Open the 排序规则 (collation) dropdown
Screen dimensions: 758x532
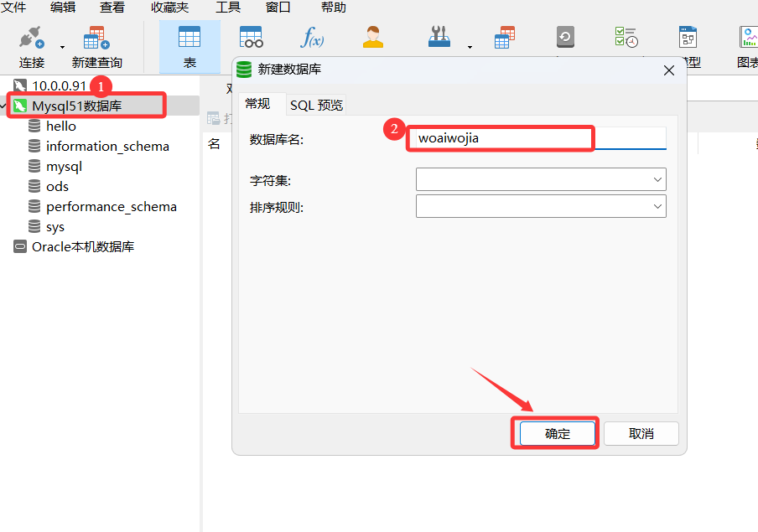[541, 206]
